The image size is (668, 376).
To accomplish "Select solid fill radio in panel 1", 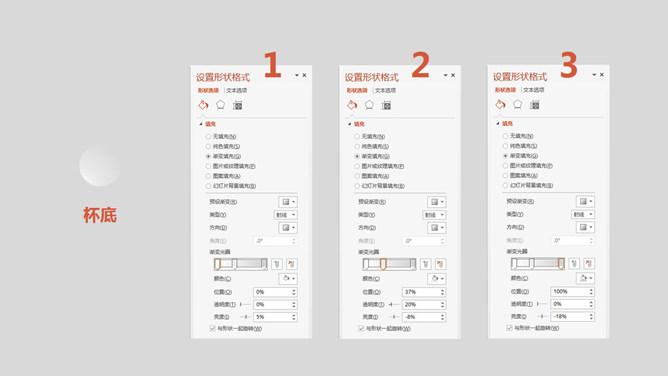I will click(208, 146).
